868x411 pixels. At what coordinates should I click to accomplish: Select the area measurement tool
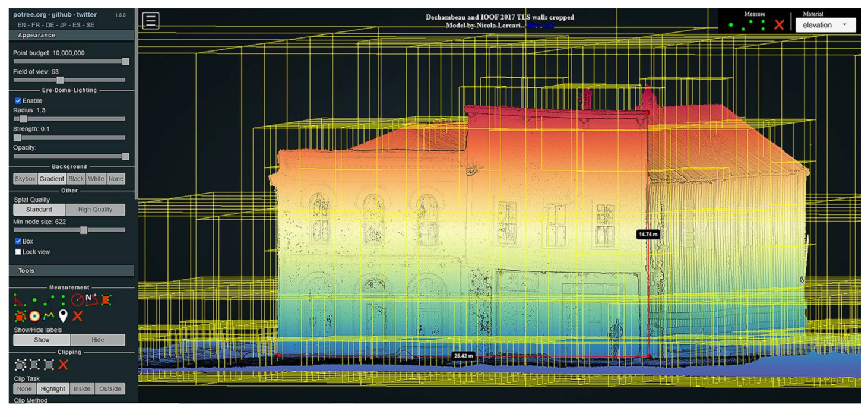tap(106, 300)
